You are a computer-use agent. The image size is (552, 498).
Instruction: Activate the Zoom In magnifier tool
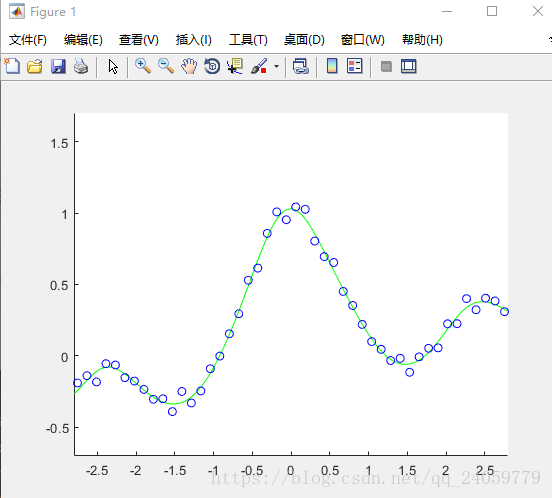[143, 66]
